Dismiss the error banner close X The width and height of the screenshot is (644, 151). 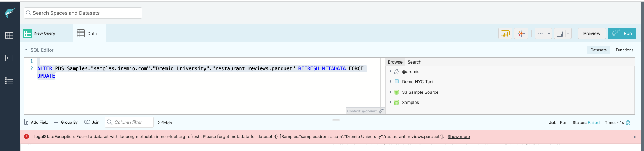click(635, 137)
